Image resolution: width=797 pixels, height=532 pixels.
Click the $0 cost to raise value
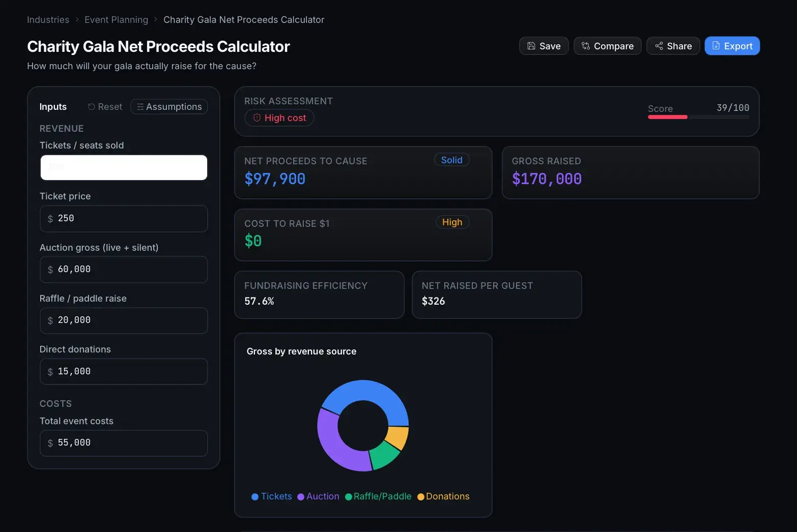pyautogui.click(x=253, y=241)
